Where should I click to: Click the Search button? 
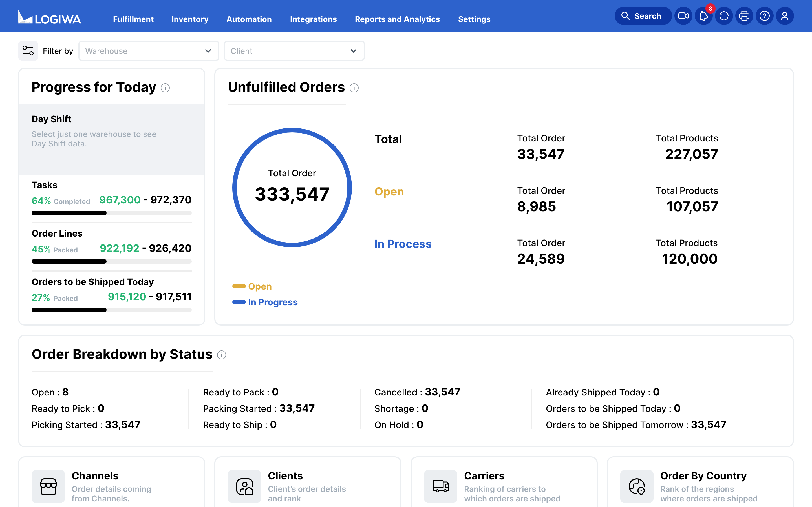pyautogui.click(x=642, y=16)
